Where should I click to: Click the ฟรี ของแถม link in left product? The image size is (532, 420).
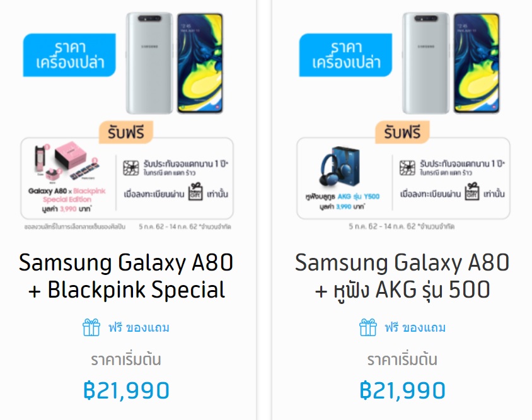click(139, 328)
